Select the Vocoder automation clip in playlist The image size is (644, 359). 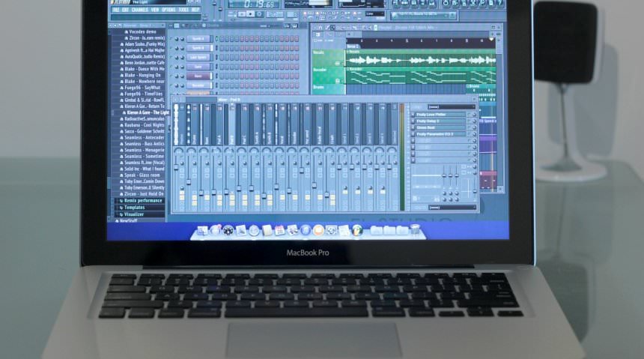(x=421, y=75)
